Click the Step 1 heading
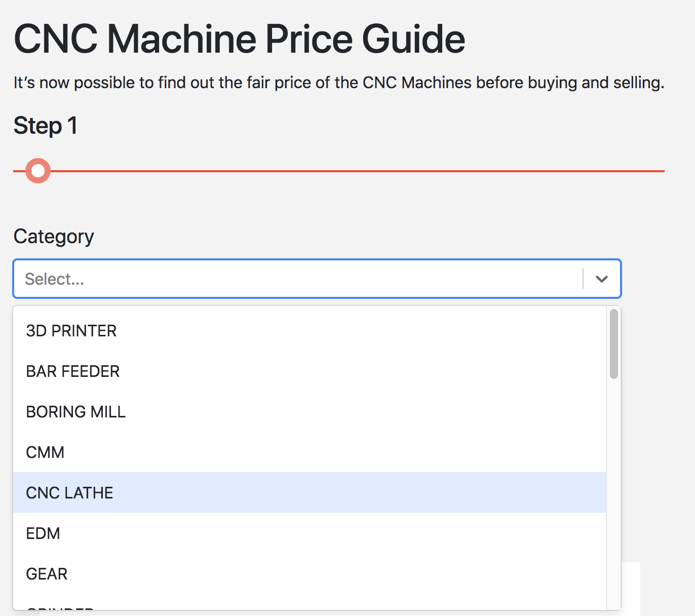The height and width of the screenshot is (616, 695). [x=45, y=126]
